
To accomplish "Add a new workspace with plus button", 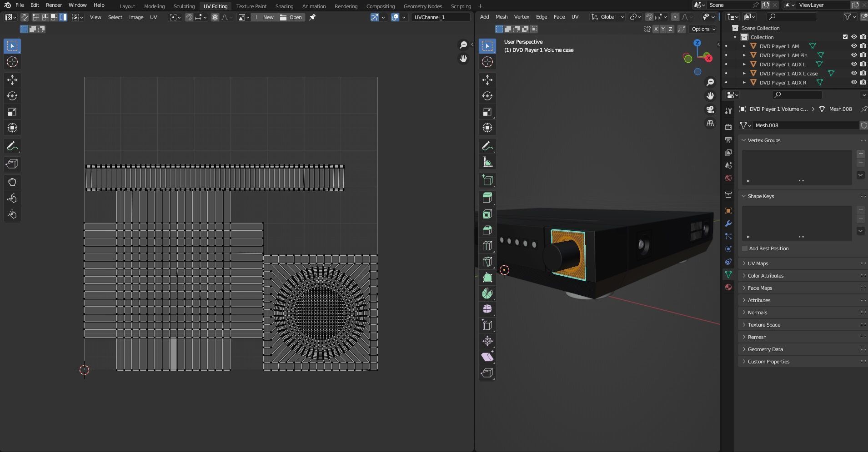I will [480, 6].
